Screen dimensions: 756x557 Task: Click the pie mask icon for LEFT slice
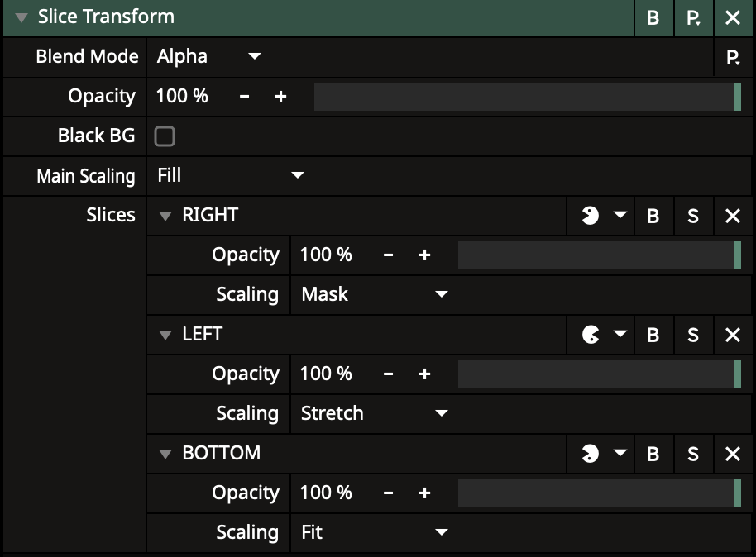(590, 335)
